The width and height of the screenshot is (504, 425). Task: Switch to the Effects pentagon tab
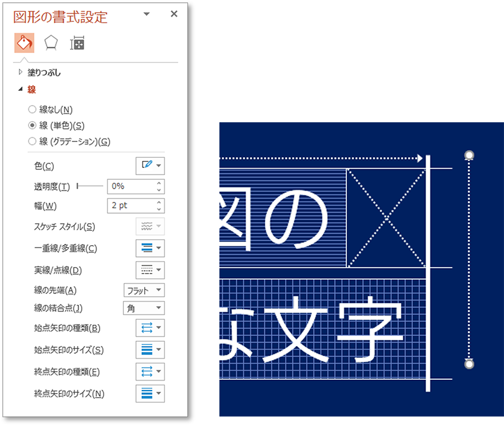click(51, 43)
